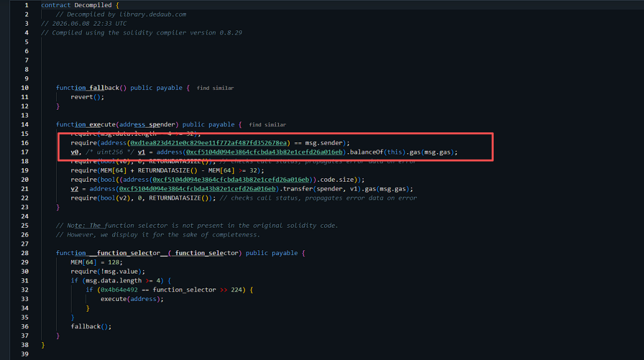Click the 'However, we display it' comment

[157, 235]
